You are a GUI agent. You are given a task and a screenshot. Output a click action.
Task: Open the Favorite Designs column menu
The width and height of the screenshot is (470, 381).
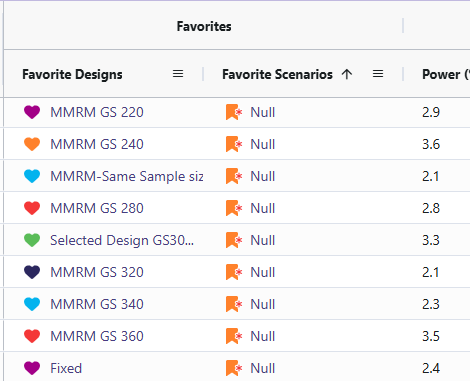[x=178, y=74]
